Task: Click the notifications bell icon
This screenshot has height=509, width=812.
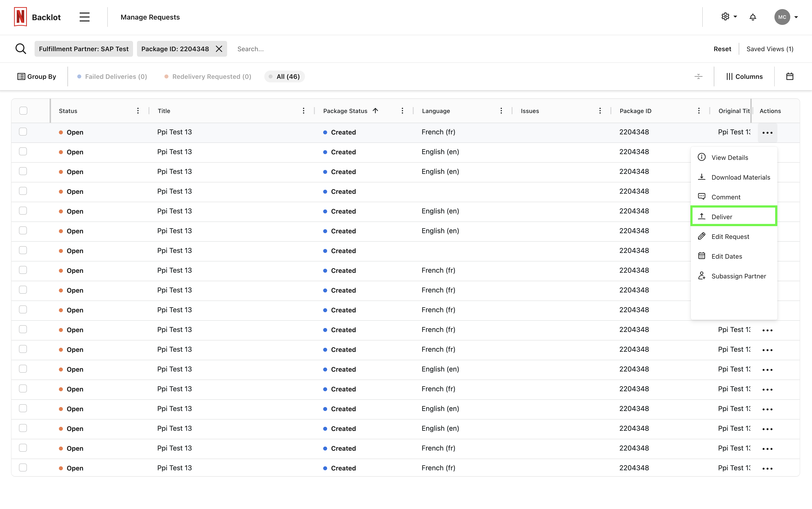Action: pos(753,17)
